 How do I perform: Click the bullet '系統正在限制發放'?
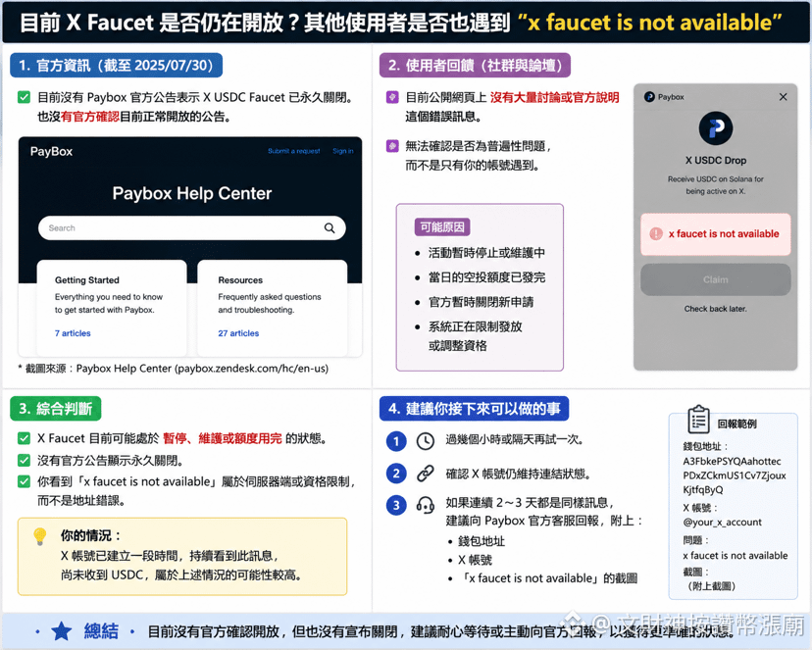point(475,336)
